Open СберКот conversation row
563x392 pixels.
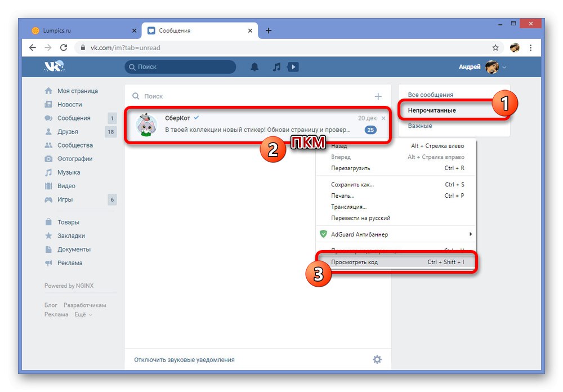click(258, 124)
